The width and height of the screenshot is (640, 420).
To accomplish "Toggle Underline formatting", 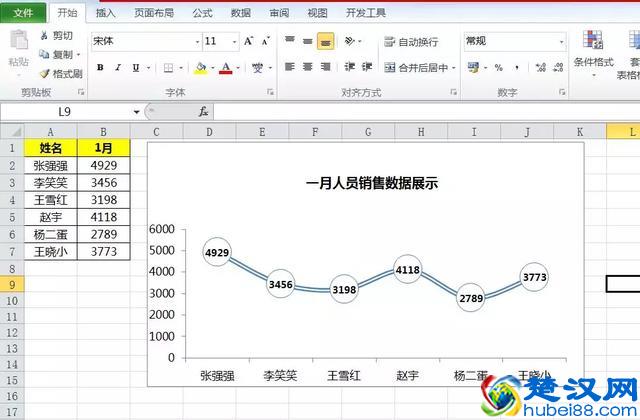I will (136, 68).
